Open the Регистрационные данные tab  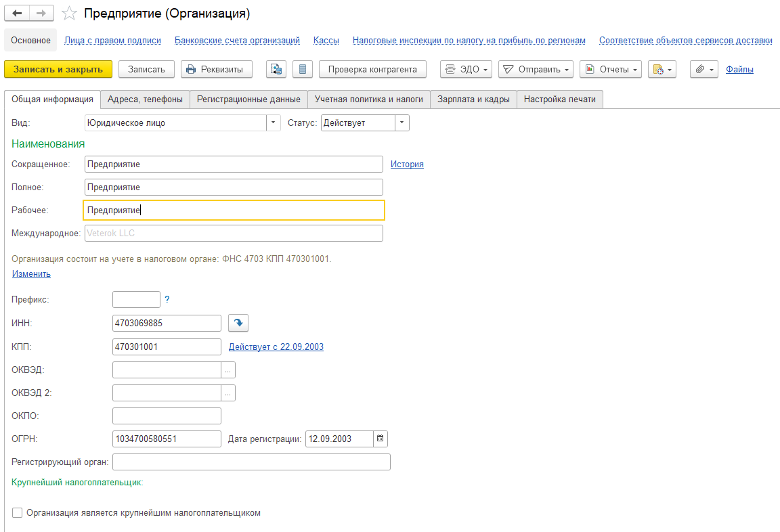click(x=248, y=99)
